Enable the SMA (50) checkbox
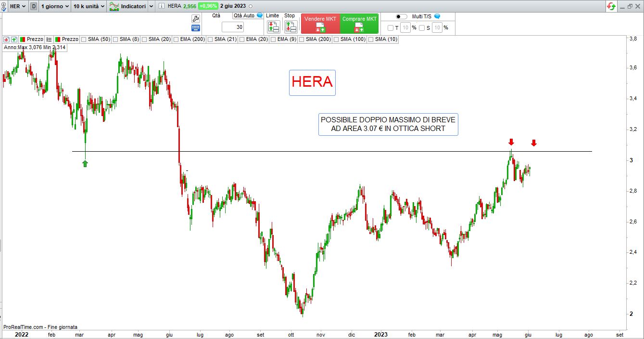The width and height of the screenshot is (644, 339). pos(84,39)
